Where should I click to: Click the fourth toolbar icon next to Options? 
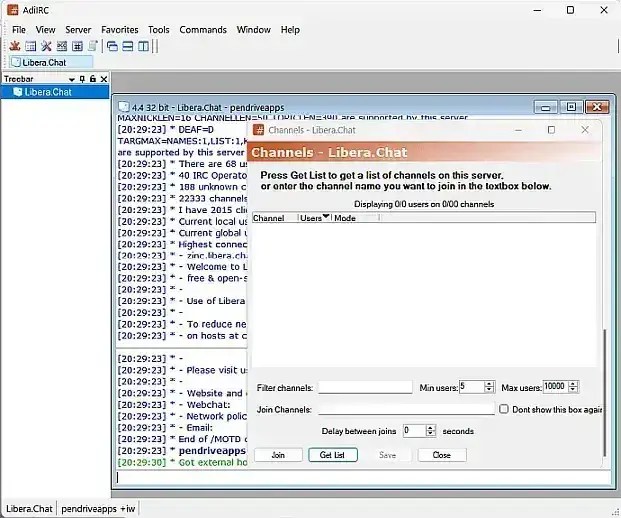(x=62, y=46)
